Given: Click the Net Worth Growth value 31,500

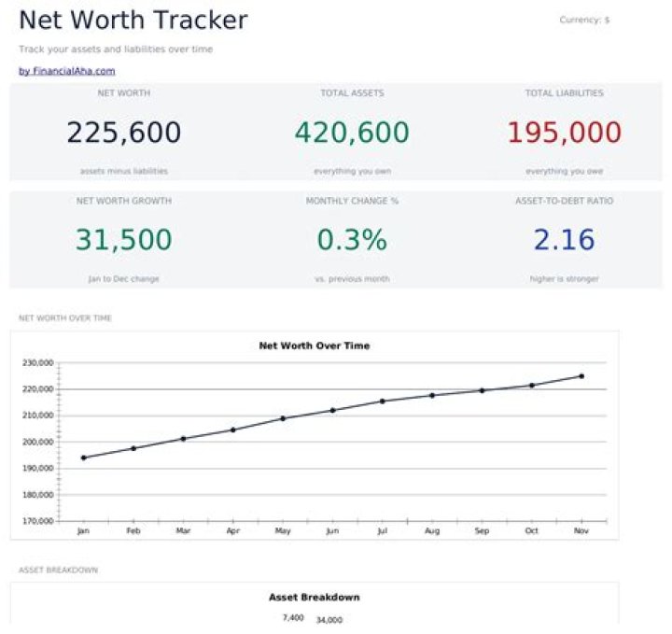Looking at the screenshot, I should click(x=124, y=239).
